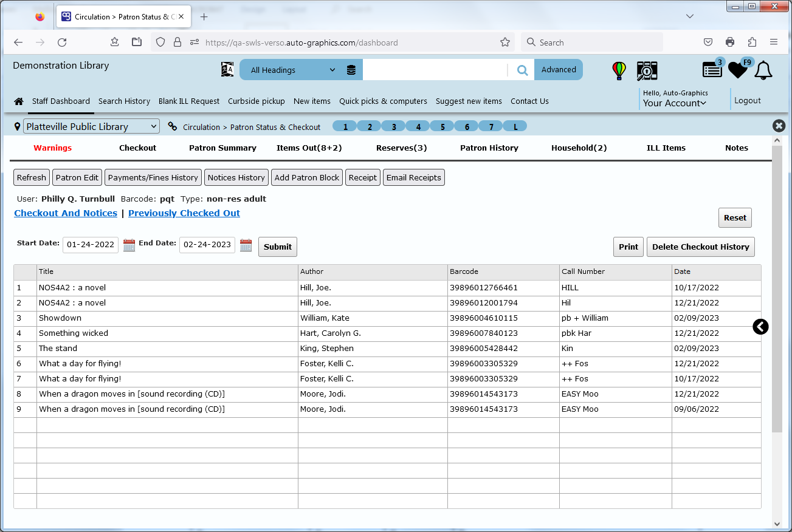Open Household(2) tab

coord(579,148)
